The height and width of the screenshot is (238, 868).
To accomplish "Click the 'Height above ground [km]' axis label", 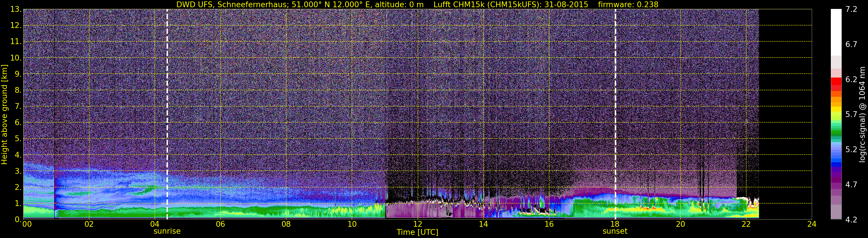I will [x=4, y=114].
